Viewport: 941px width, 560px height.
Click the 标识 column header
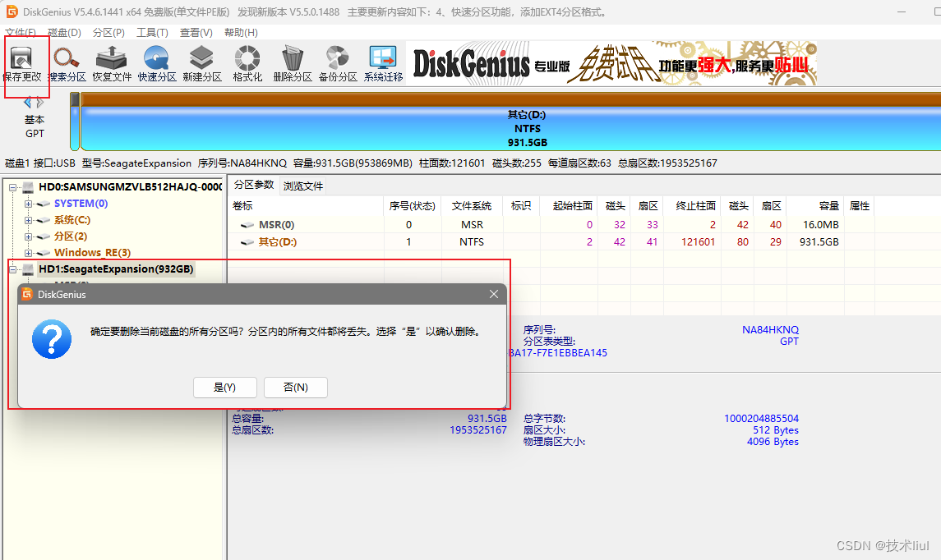[521, 205]
